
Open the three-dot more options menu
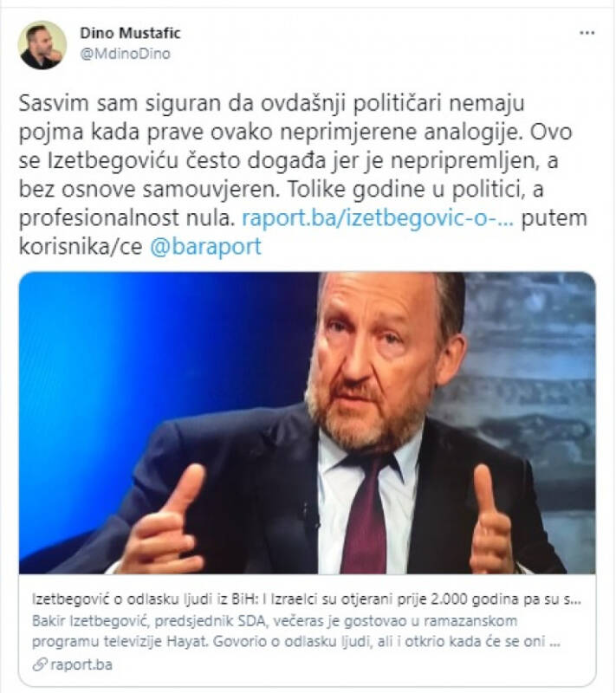click(587, 33)
